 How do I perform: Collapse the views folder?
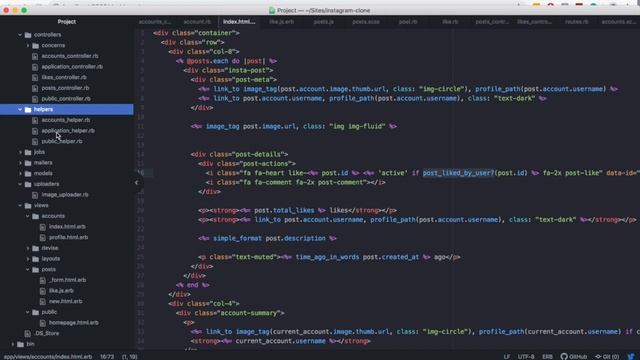[x=20, y=205]
